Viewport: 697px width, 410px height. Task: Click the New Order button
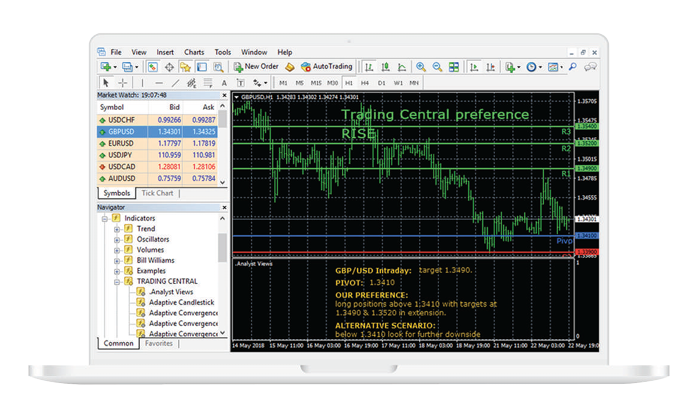[x=254, y=67]
